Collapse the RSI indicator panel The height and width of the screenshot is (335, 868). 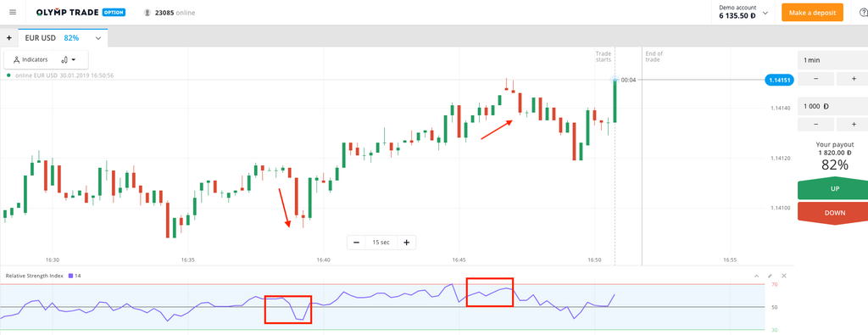click(x=757, y=275)
